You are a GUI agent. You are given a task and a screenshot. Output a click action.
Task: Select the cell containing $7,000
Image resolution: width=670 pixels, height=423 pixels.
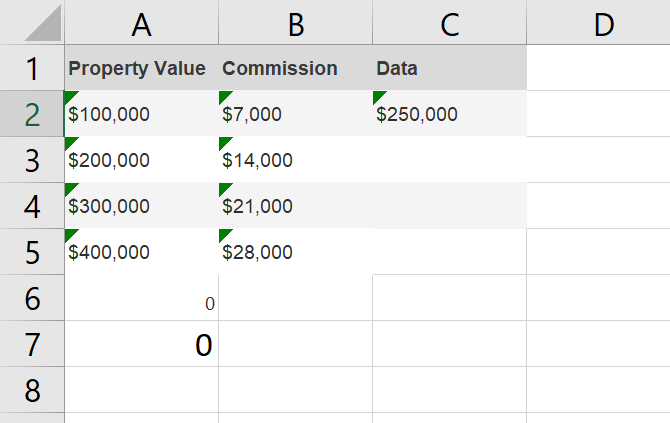tap(296, 114)
